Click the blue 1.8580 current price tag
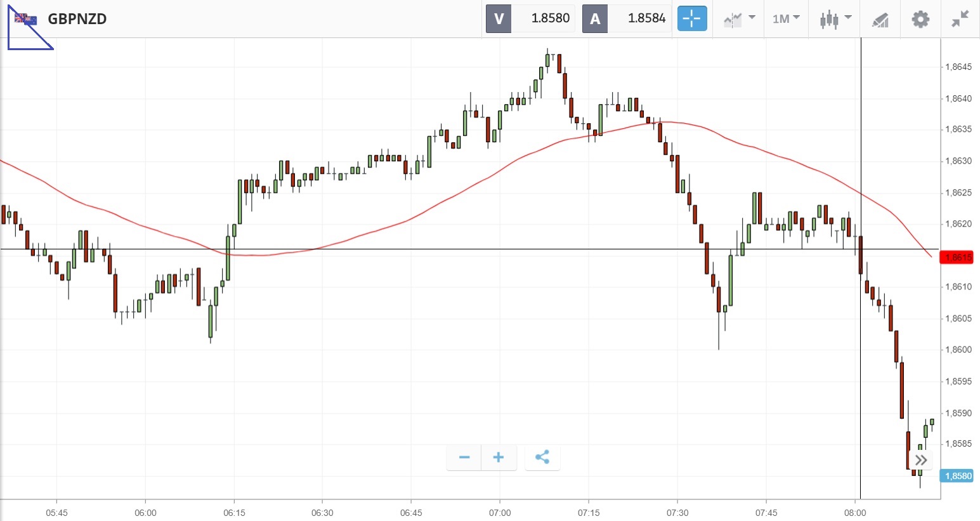980x521 pixels. (x=958, y=476)
